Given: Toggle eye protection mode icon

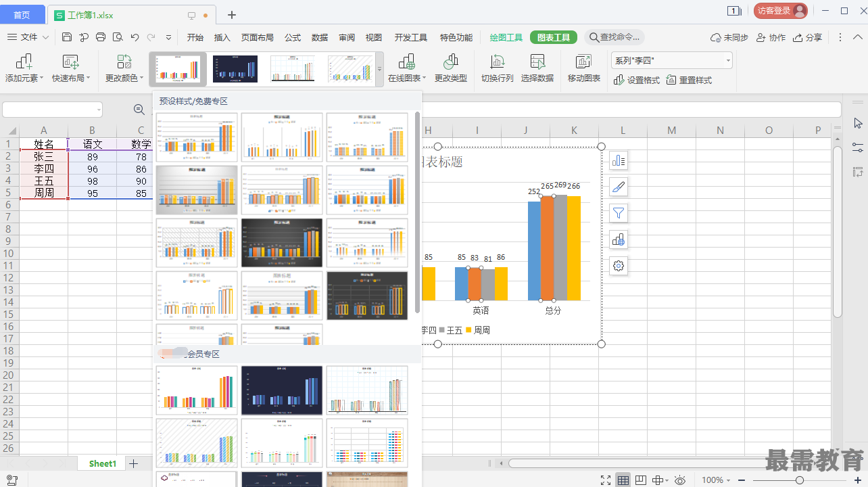Looking at the screenshot, I should pyautogui.click(x=680, y=480).
